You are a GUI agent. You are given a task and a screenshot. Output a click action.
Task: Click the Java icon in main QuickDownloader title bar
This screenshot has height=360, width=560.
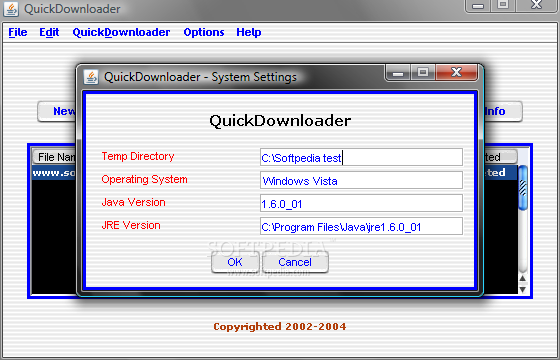click(11, 9)
